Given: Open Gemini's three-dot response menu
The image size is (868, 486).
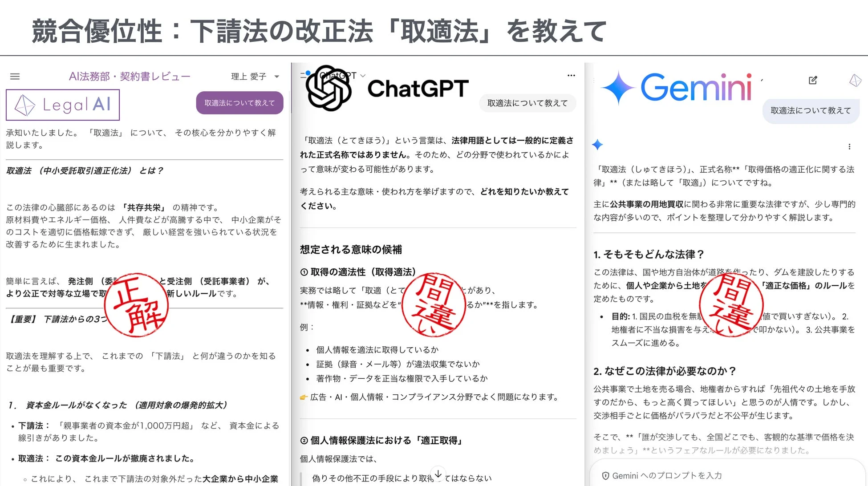Looking at the screenshot, I should (x=849, y=146).
